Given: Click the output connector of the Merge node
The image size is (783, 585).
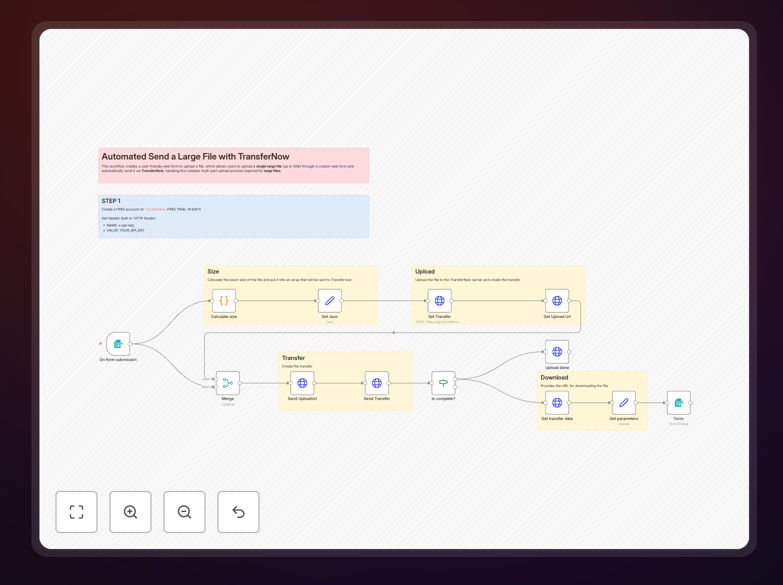Looking at the screenshot, I should tap(240, 383).
